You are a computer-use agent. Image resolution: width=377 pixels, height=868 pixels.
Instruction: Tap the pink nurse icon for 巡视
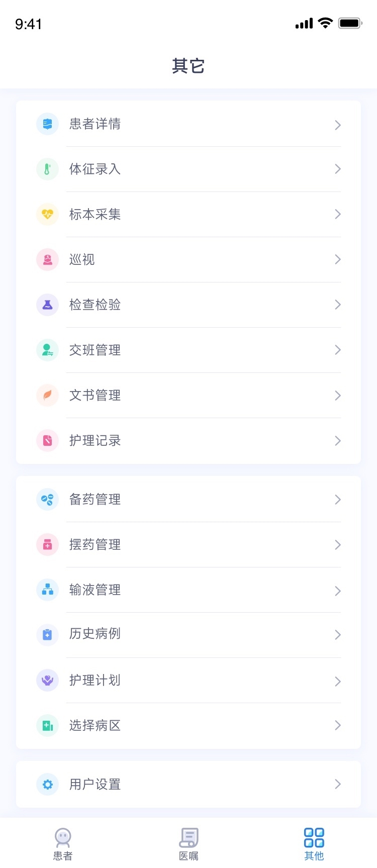coord(48,260)
